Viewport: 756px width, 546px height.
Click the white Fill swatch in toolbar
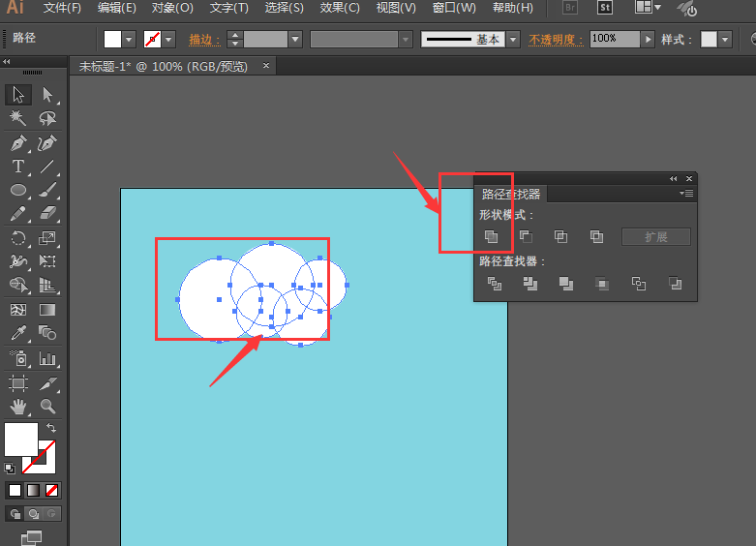coord(21,440)
